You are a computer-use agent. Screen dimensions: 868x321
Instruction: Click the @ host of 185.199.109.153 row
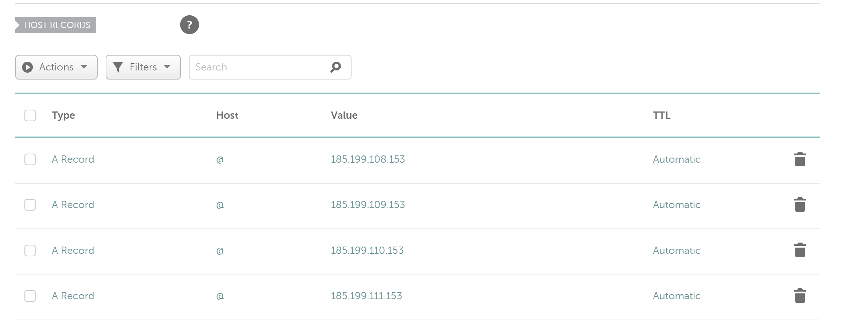pos(220,205)
